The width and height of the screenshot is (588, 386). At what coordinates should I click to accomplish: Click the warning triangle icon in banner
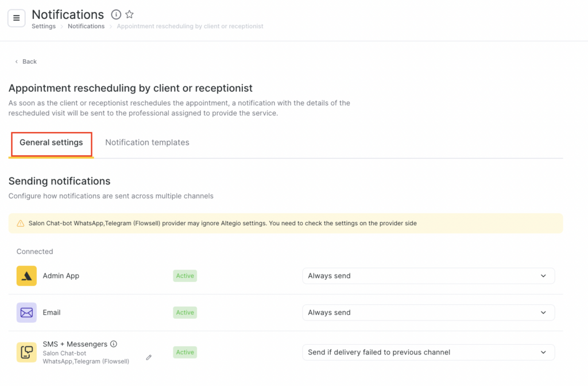21,223
